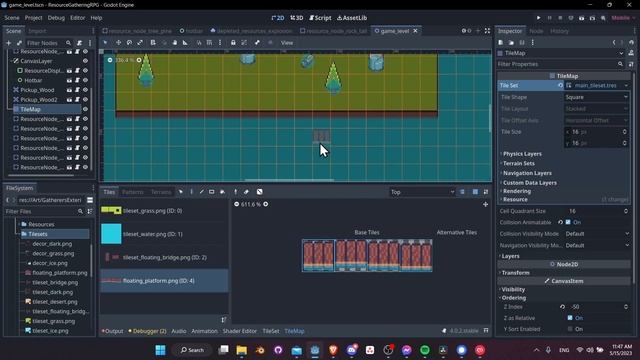Select the Move Mode tool in viewport toolbar

(118, 42)
